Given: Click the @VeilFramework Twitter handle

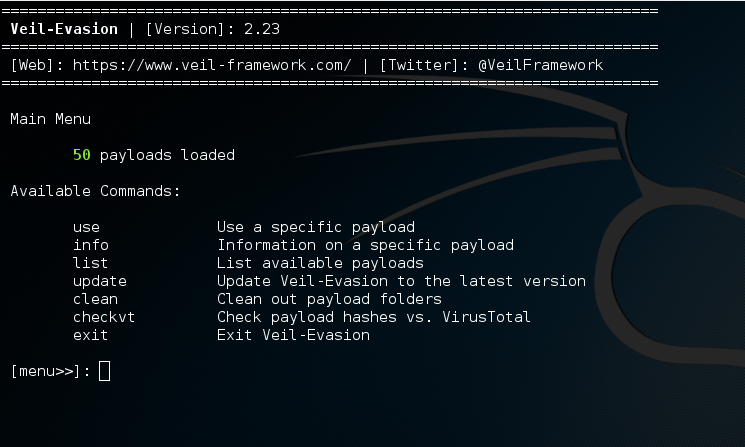Looking at the screenshot, I should pos(541,65).
